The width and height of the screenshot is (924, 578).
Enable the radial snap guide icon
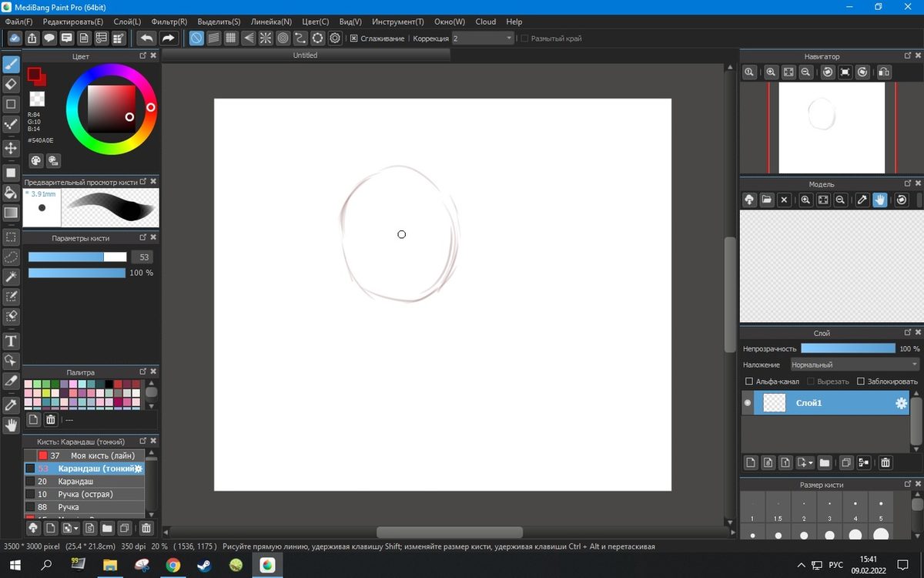(265, 38)
